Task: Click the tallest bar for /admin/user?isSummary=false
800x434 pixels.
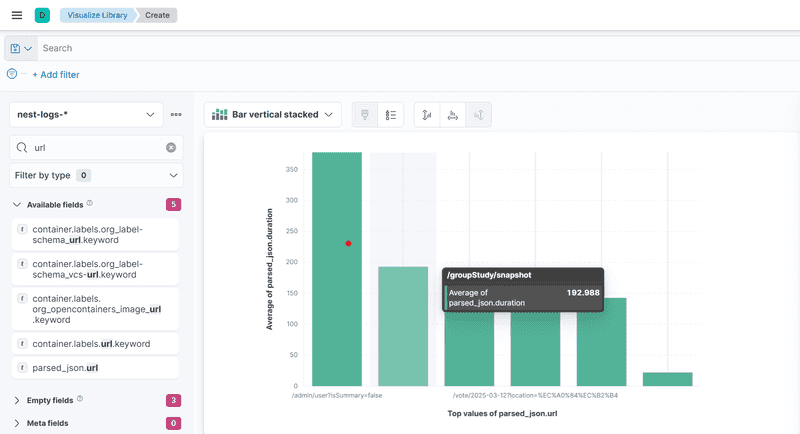Action: point(337,269)
